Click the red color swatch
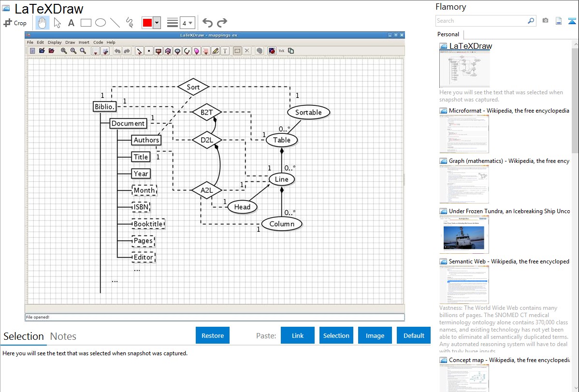 click(147, 23)
